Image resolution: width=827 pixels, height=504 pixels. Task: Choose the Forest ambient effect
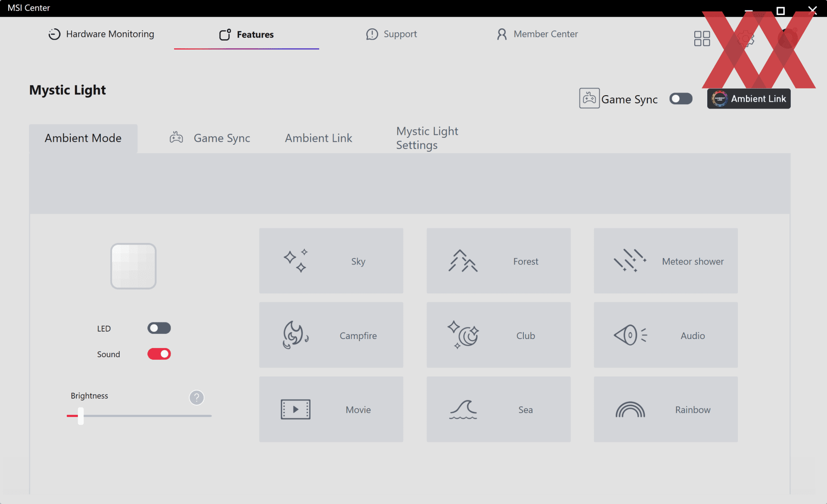coord(498,261)
